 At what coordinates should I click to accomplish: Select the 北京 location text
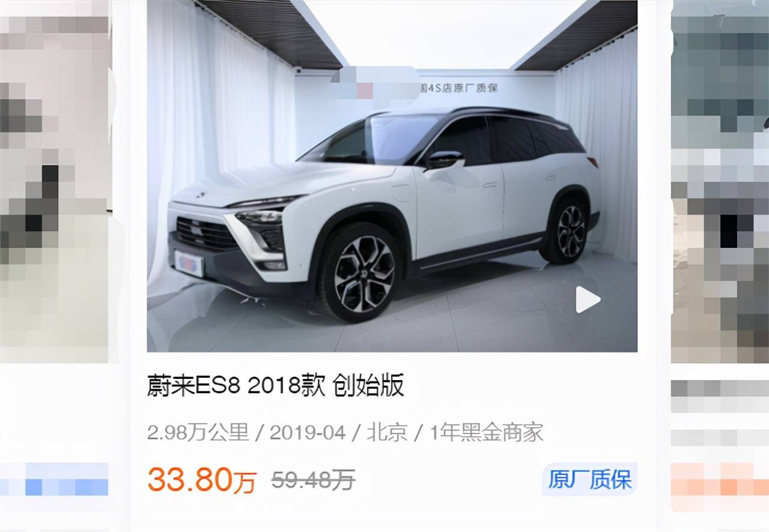[387, 432]
